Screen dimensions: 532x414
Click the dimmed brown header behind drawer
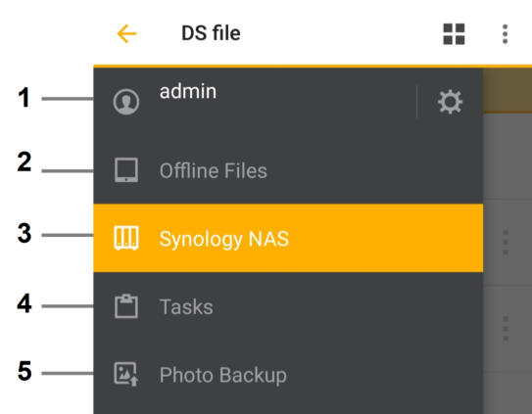click(x=508, y=90)
